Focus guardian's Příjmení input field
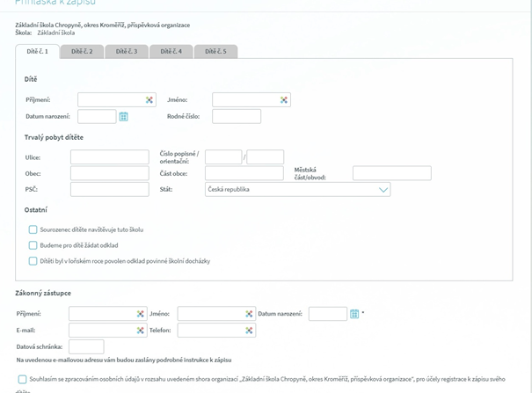The width and height of the screenshot is (532, 393). pyautogui.click(x=108, y=314)
